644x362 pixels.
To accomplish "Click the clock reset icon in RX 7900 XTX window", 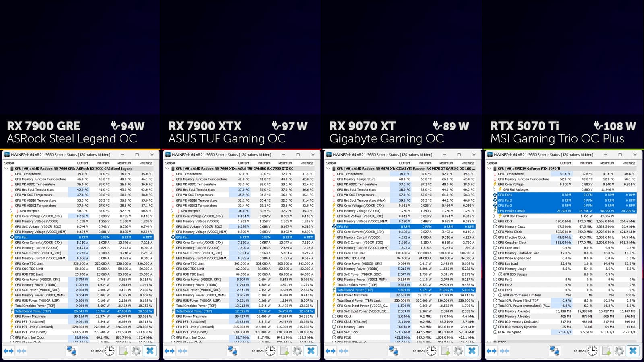I will [x=270, y=351].
